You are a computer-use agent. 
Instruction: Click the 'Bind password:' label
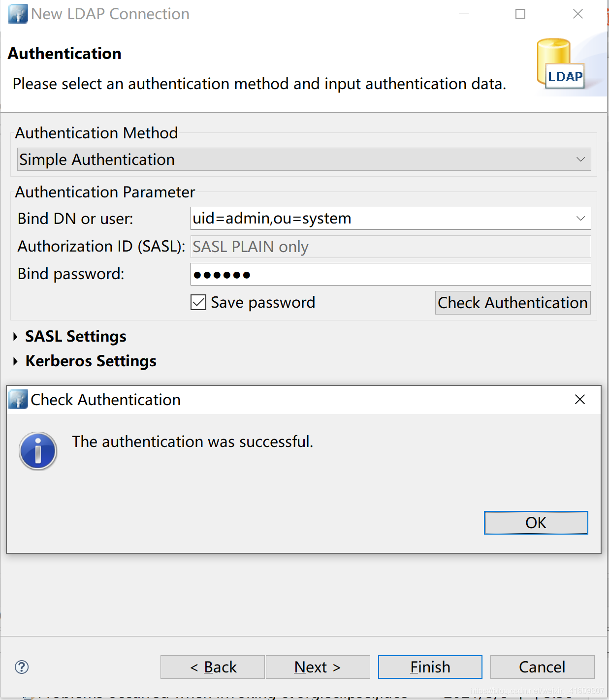[71, 274]
